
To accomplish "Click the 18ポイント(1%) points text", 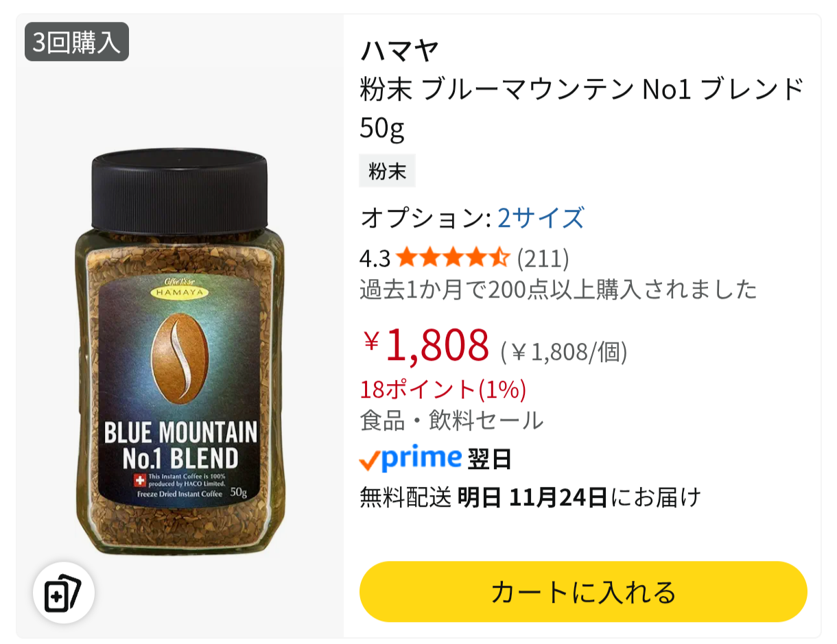I will click(443, 389).
